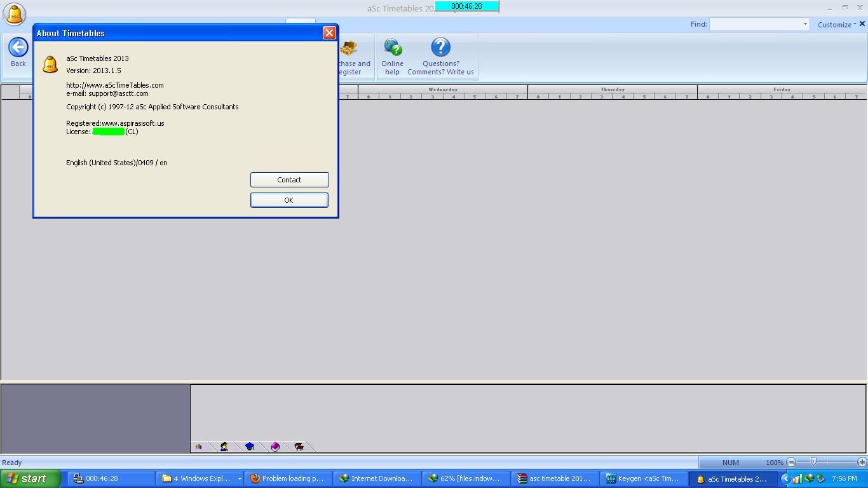
Task: Click the Safely Remove Hardware tray icon
Action: tap(821, 478)
